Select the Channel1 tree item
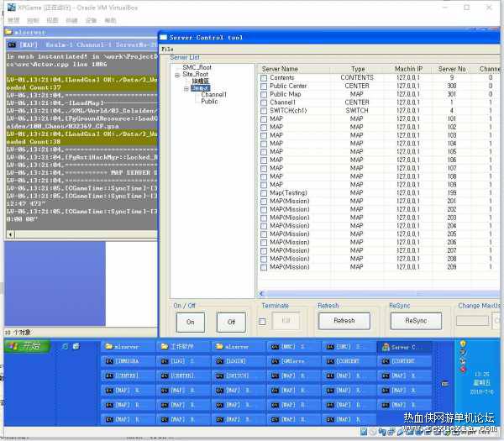The height and width of the screenshot is (441, 504). click(213, 94)
